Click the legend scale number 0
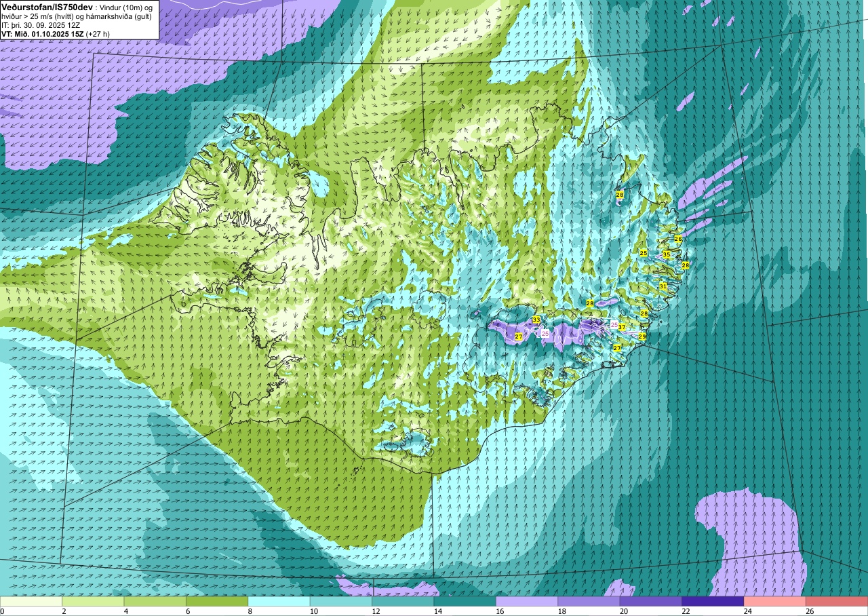 (x=2, y=611)
